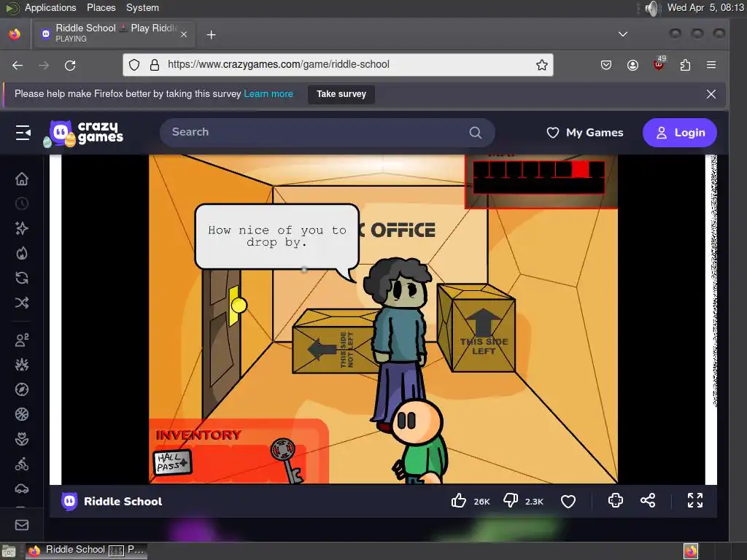The width and height of the screenshot is (747, 560).
Task: Share Riddle School with share icon
Action: click(x=648, y=500)
